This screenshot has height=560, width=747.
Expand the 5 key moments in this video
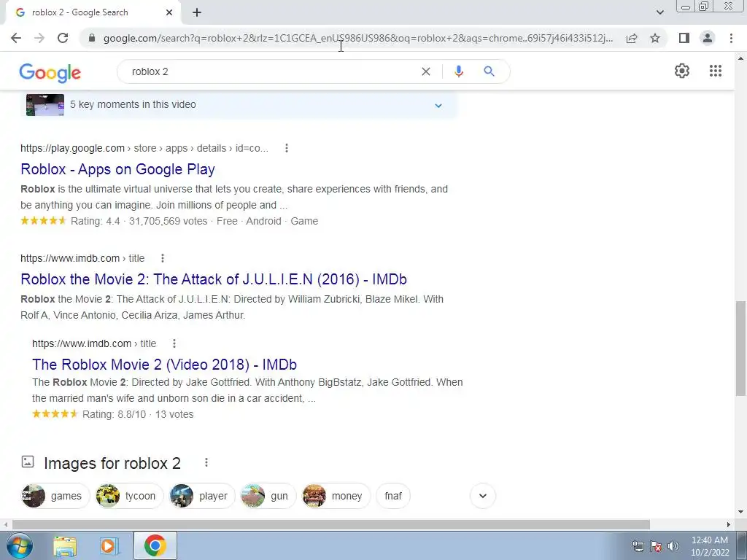click(x=438, y=105)
